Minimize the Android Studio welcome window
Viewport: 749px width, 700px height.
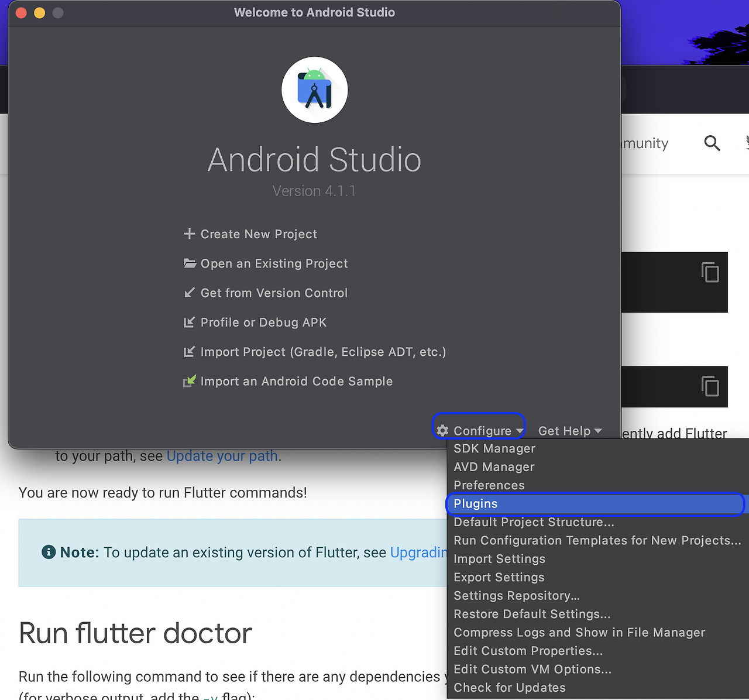(39, 13)
